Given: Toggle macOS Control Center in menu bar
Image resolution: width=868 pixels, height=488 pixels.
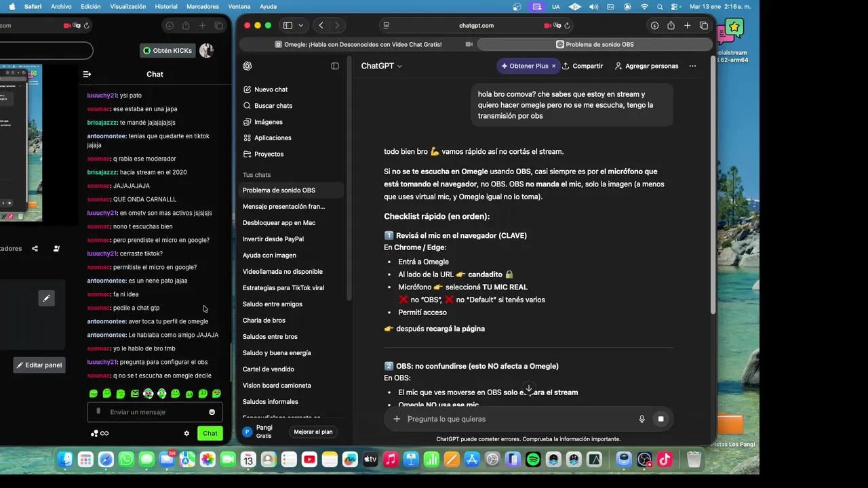Looking at the screenshot, I should click(673, 6).
